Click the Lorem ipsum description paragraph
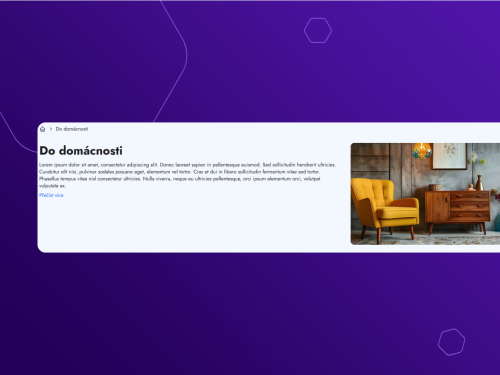500x375 pixels. (187, 175)
